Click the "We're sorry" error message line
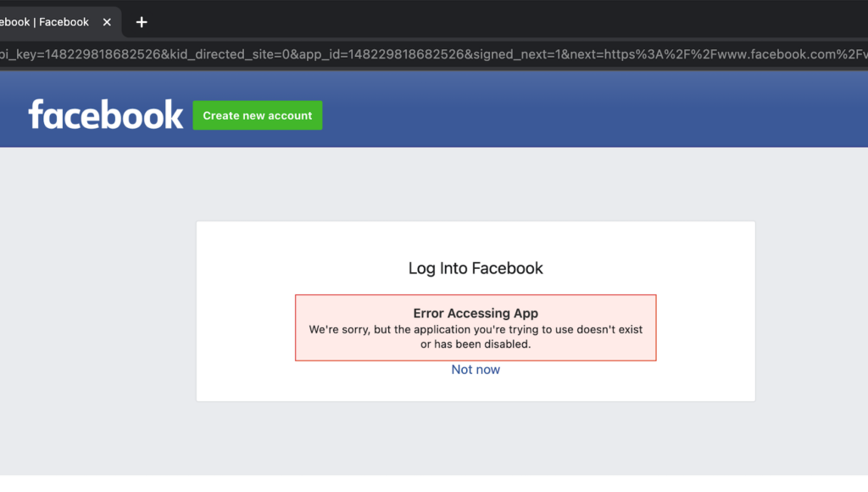Screen dimensions: 868x492 coord(476,329)
